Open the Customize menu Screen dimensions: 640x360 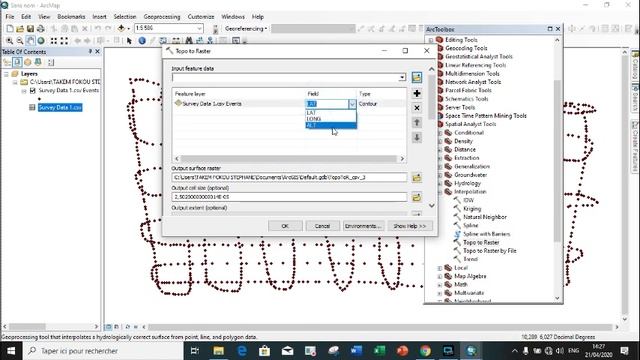(x=201, y=17)
